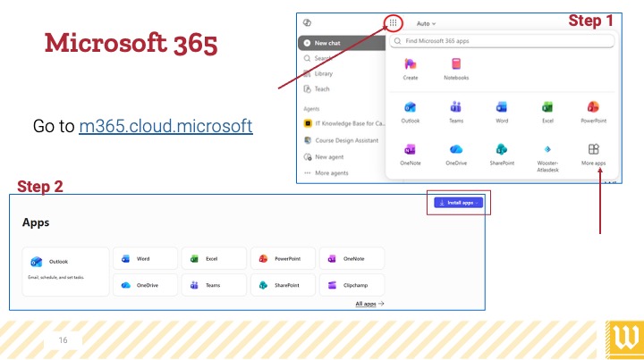The image size is (644, 360).
Task: Open OneDrive in the launcher grid
Action: coord(456,155)
